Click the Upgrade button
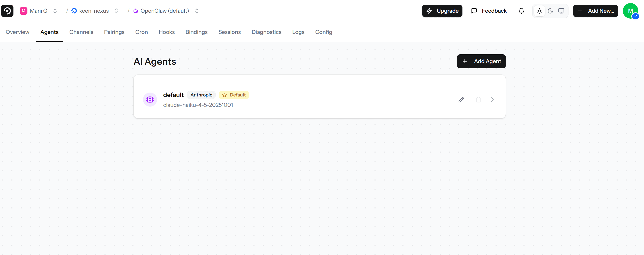 click(x=442, y=11)
